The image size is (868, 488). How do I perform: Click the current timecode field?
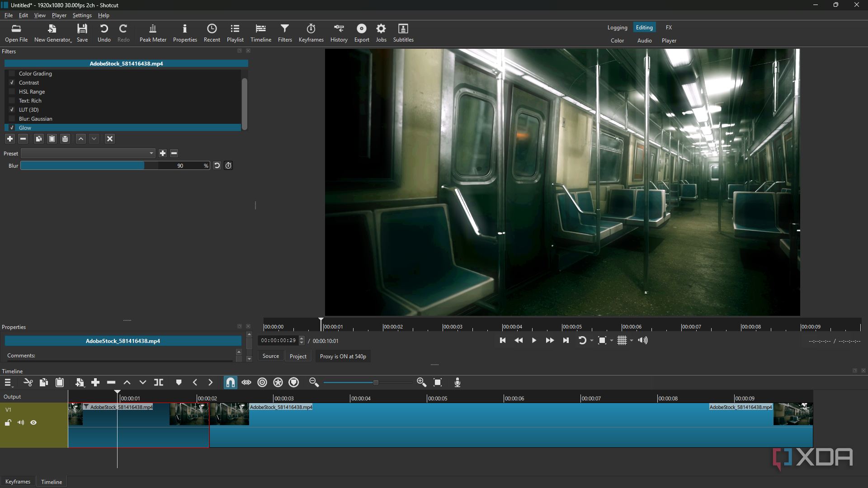tap(278, 341)
